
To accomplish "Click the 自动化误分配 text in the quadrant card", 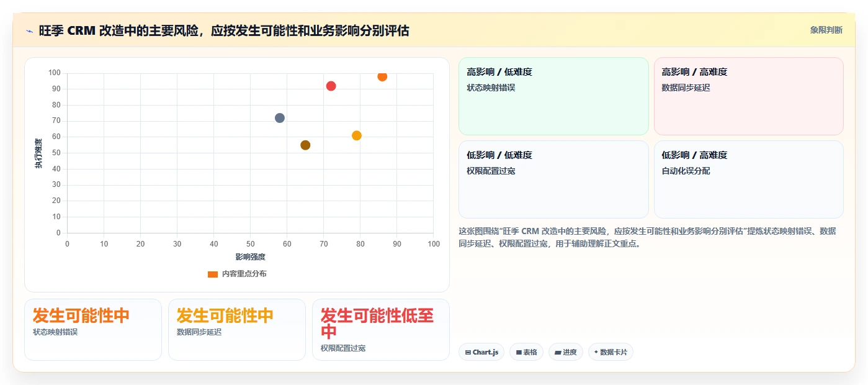I will click(686, 171).
